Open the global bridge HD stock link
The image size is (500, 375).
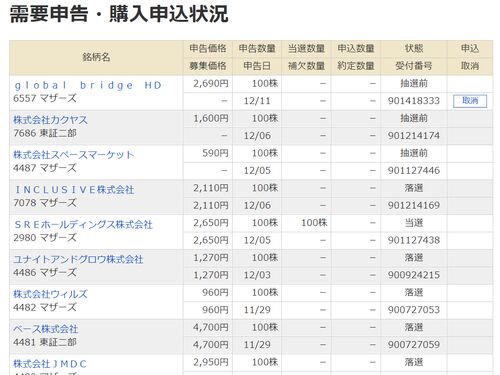pos(88,85)
